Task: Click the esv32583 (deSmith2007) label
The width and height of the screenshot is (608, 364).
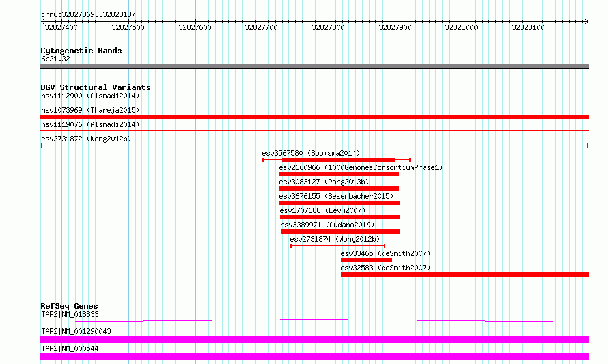Action: point(385,268)
